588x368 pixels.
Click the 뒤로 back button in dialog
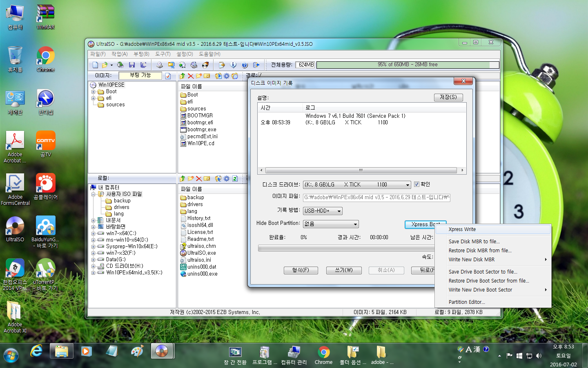(423, 270)
